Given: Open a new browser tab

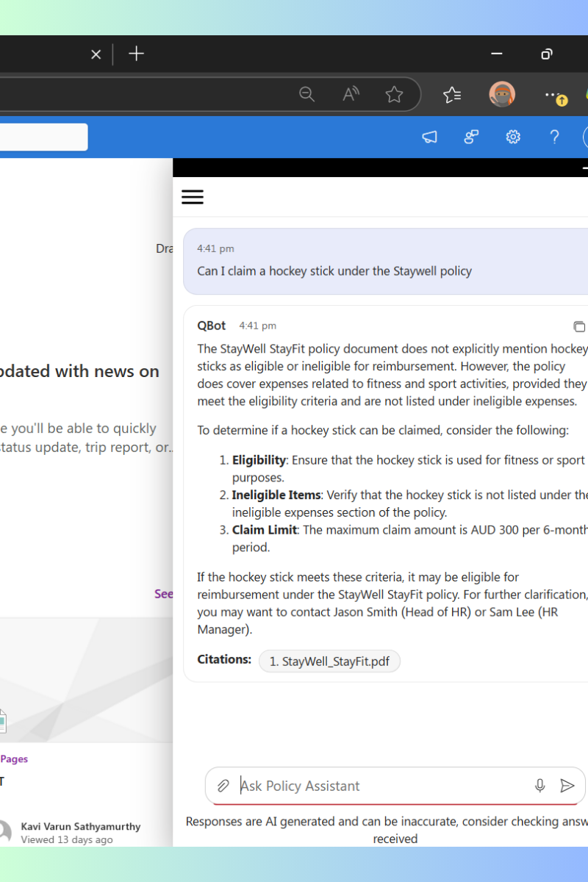Looking at the screenshot, I should (136, 54).
